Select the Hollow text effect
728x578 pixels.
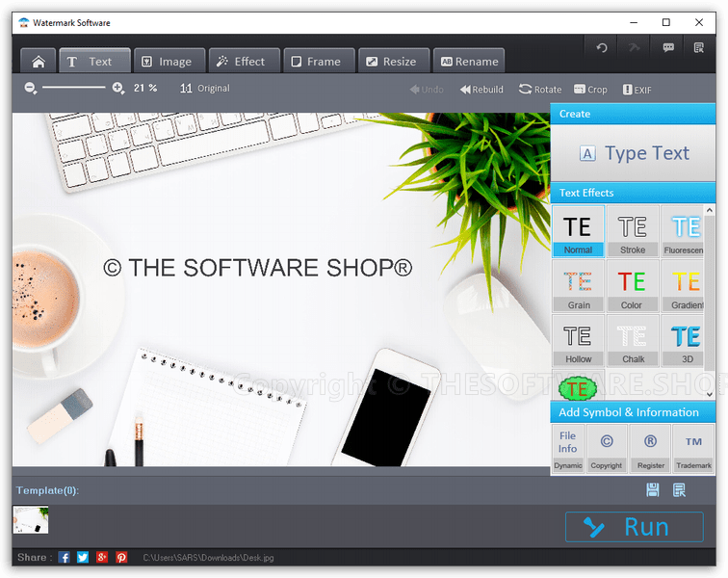pos(578,340)
